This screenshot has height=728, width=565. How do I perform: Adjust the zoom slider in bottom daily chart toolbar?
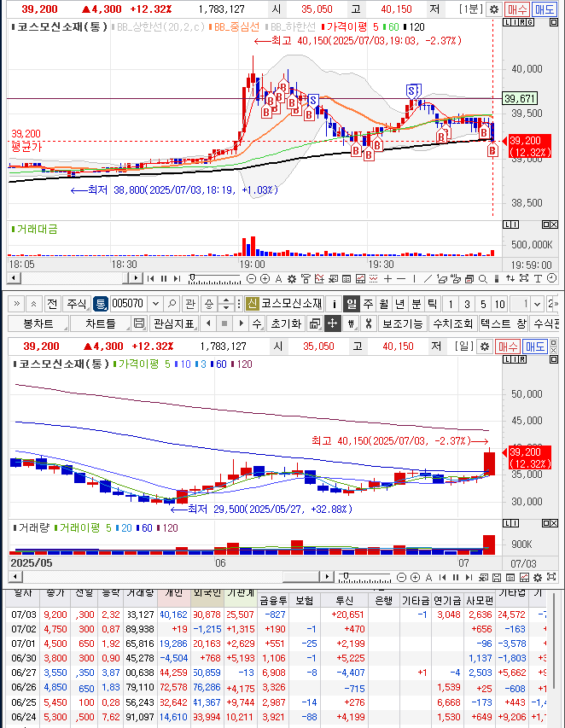click(364, 578)
